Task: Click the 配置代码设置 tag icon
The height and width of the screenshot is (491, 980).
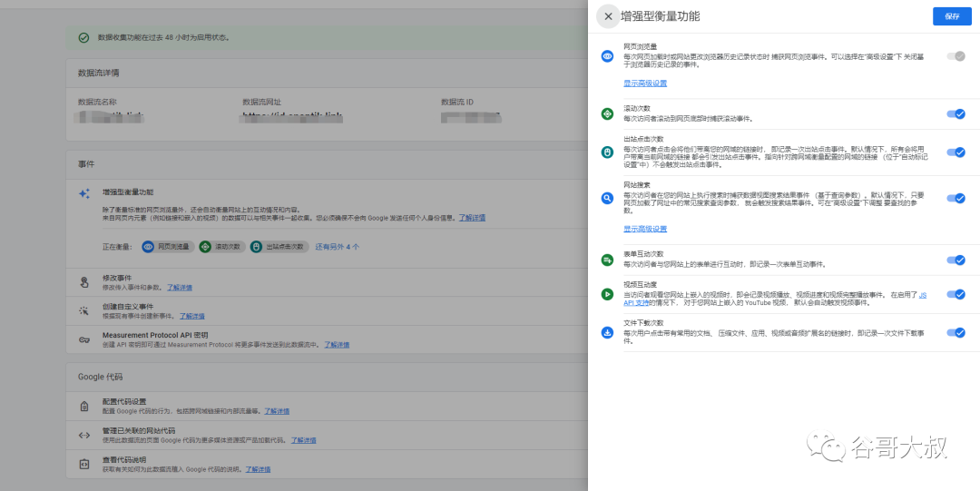Action: [84, 406]
